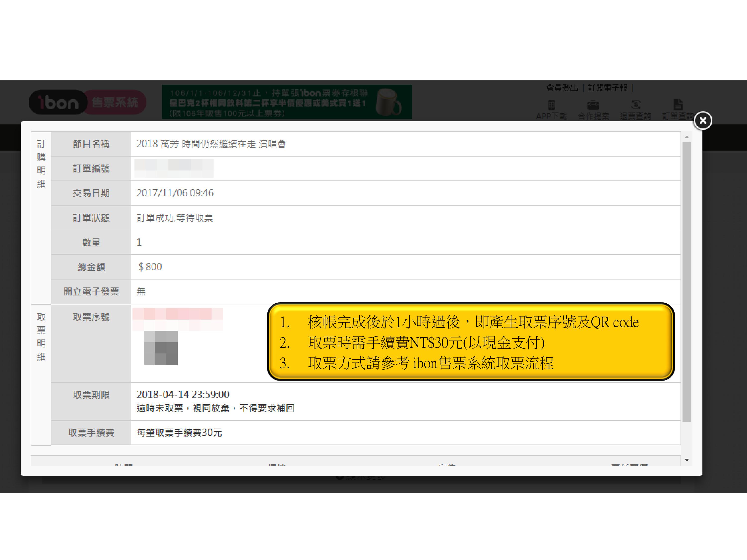Click the scrollbar down arrow in popup
The width and height of the screenshot is (747, 560).
coord(686,460)
